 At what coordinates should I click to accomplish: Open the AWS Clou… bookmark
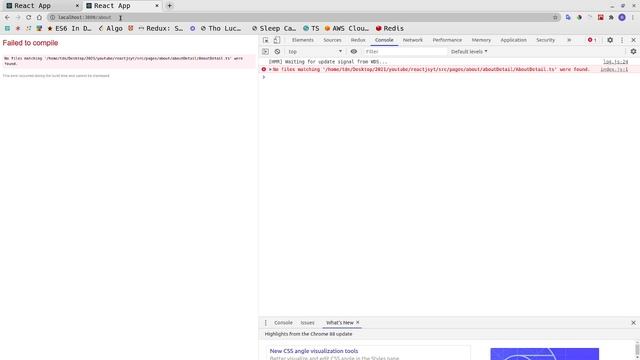[x=347, y=28]
